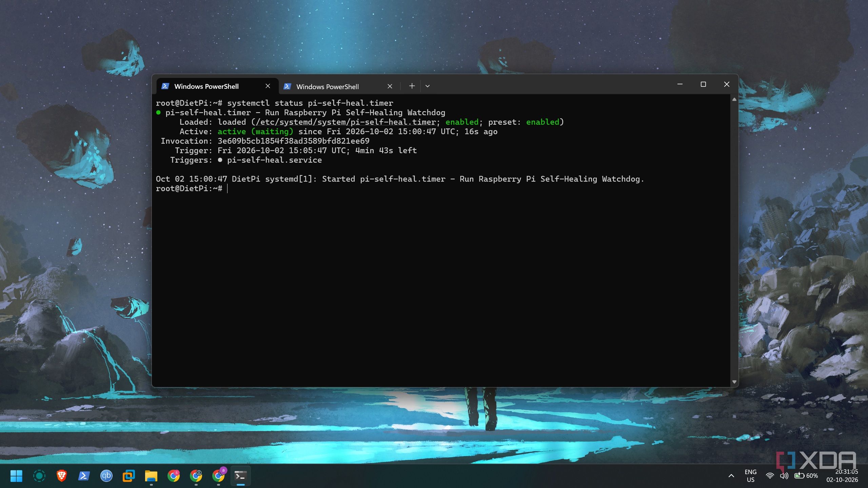Close the active PowerShell tab
This screenshot has height=488, width=868.
coord(268,86)
